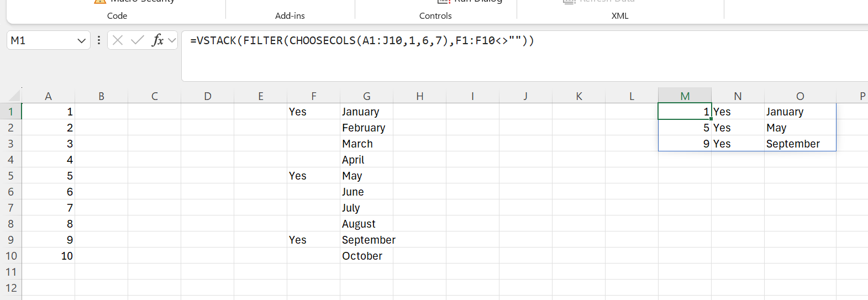868x300 pixels.
Task: Click the Select All corner triangle
Action: [14, 97]
